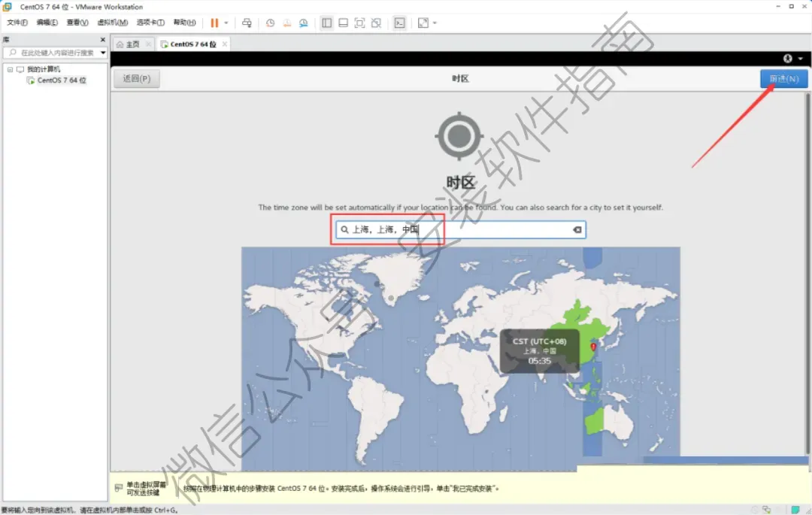Click the accessibility icon in the guest top bar
This screenshot has height=515, width=812.
pyautogui.click(x=788, y=59)
